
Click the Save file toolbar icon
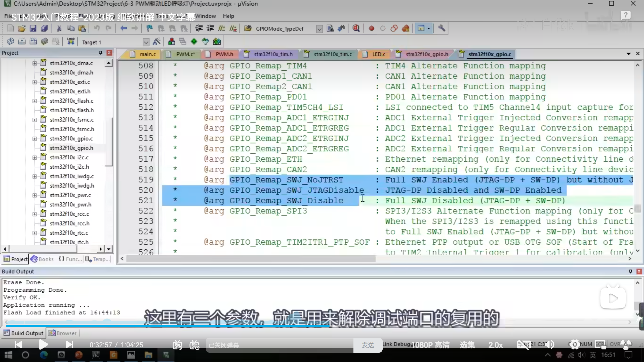tap(33, 28)
